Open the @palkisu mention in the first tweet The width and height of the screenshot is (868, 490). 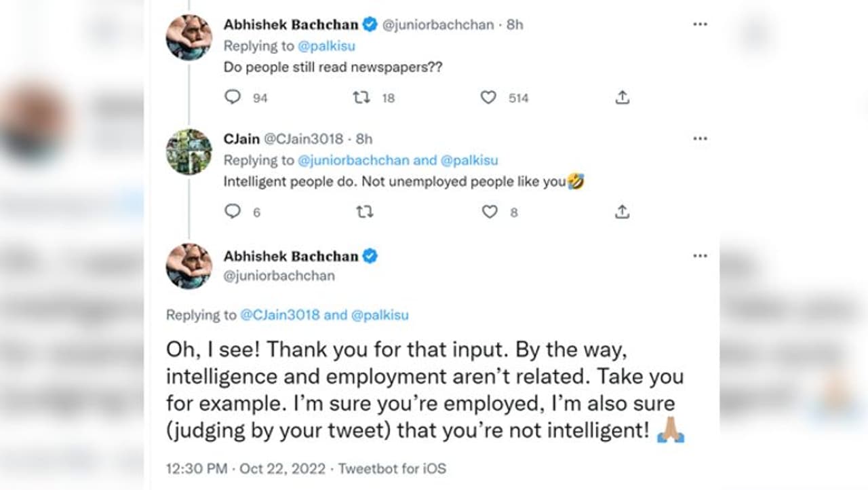(x=326, y=46)
